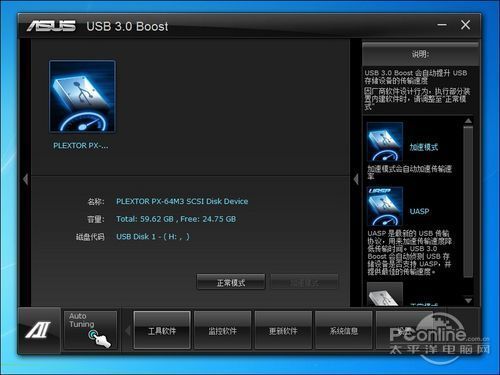The image size is (500, 375).
Task: Click the ASUS AI Suite logo button
Action: tap(39, 330)
